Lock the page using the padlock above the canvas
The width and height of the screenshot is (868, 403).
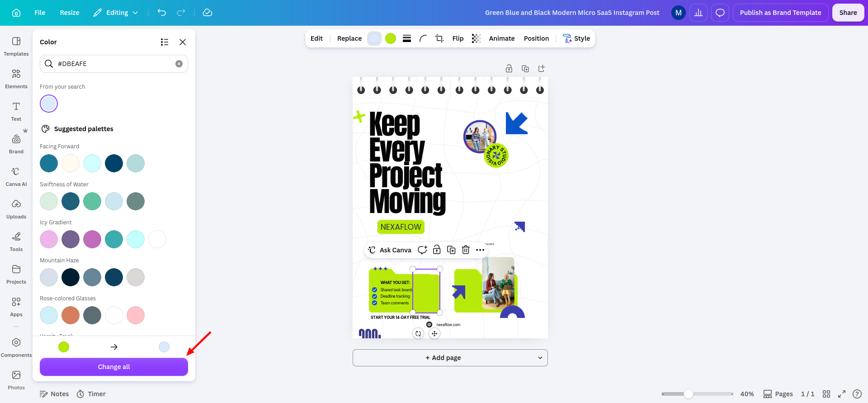click(509, 68)
